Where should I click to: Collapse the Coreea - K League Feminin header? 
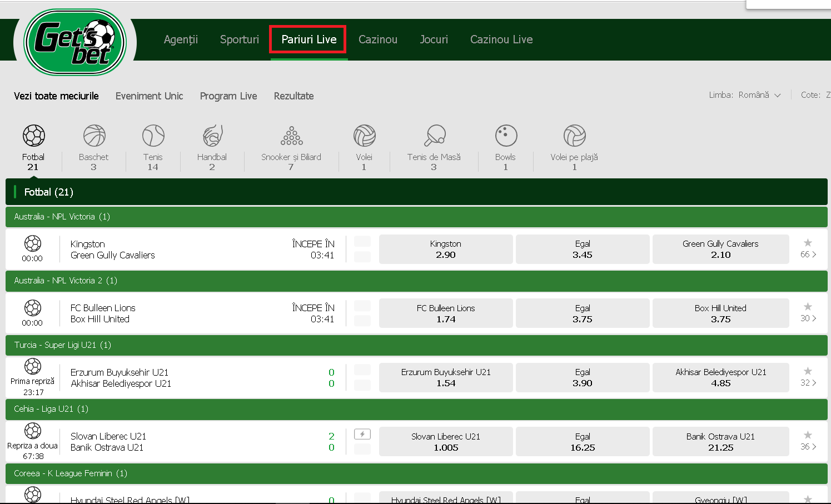[x=416, y=473]
